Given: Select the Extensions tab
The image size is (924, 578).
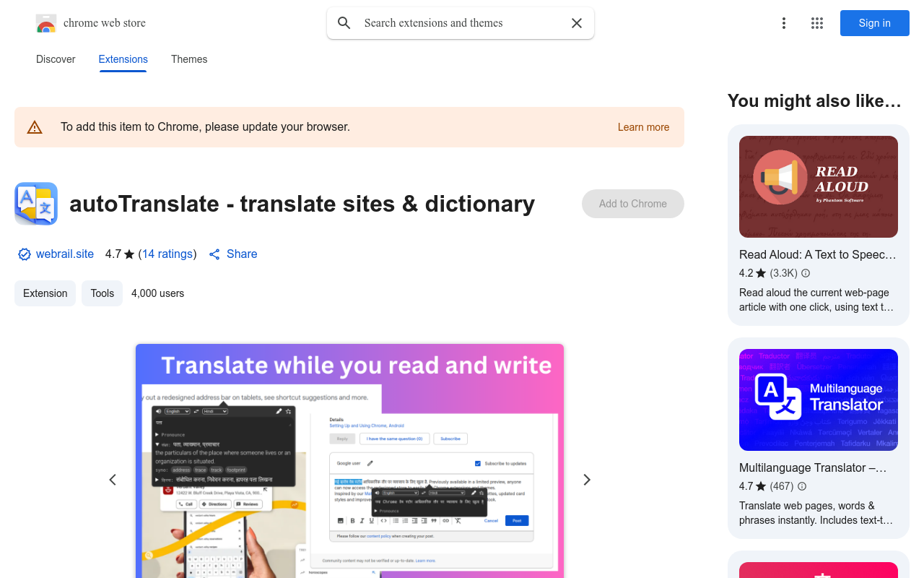Looking at the screenshot, I should (123, 59).
